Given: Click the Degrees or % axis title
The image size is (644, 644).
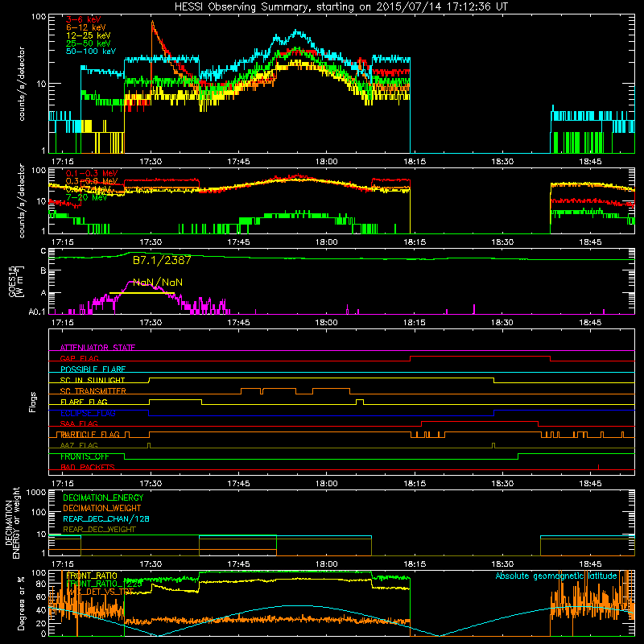Looking at the screenshot, I should pyautogui.click(x=21, y=604).
